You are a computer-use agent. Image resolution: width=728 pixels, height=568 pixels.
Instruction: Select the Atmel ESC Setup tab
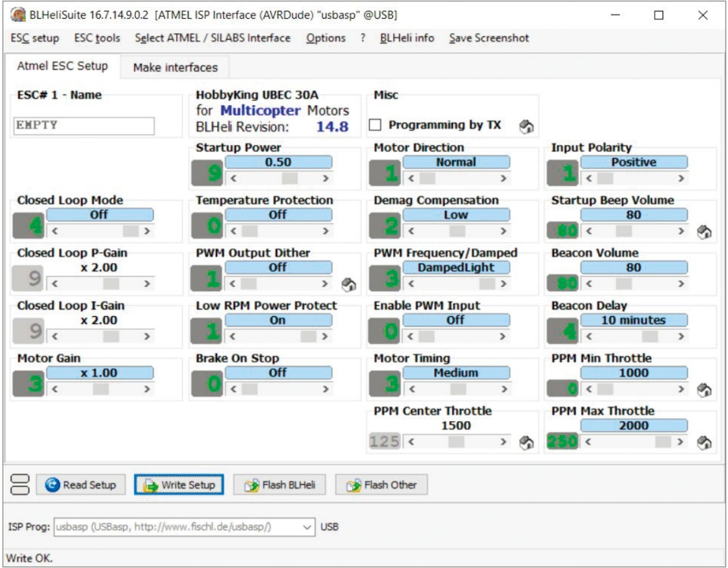tap(62, 66)
